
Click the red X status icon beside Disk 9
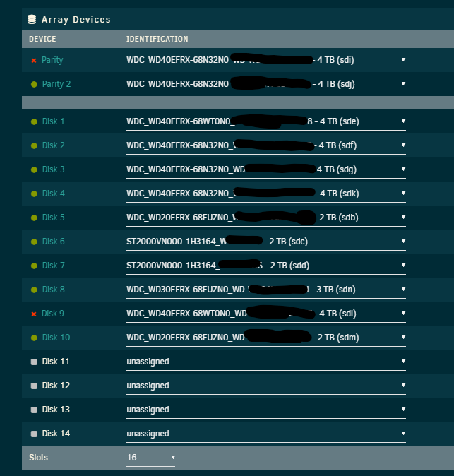[x=34, y=314]
